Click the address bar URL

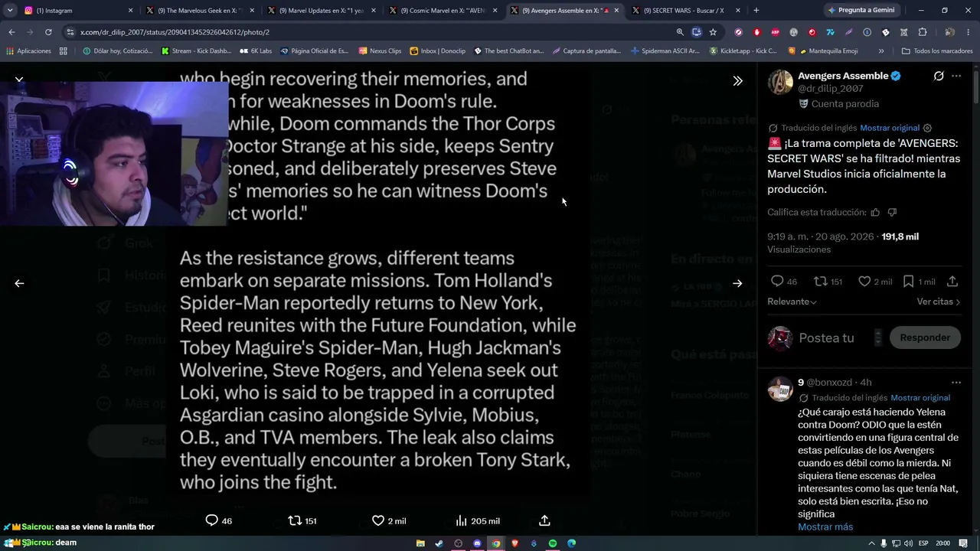coord(367,32)
